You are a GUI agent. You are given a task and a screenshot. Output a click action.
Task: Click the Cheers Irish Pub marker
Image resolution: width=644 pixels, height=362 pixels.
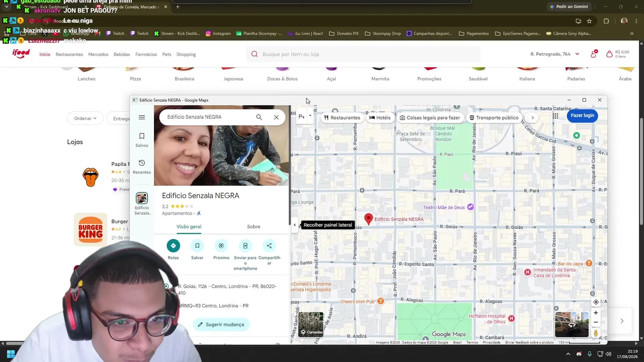pos(381,301)
